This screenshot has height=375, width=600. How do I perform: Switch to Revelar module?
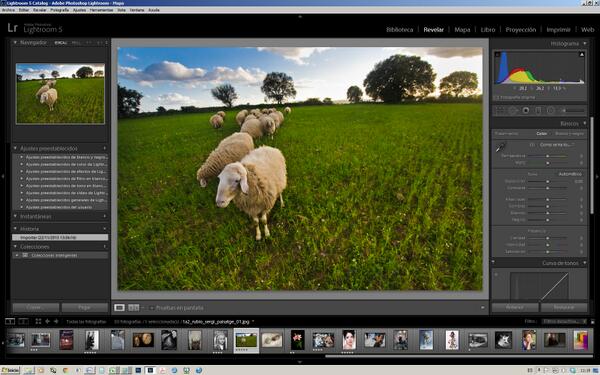pyautogui.click(x=434, y=29)
